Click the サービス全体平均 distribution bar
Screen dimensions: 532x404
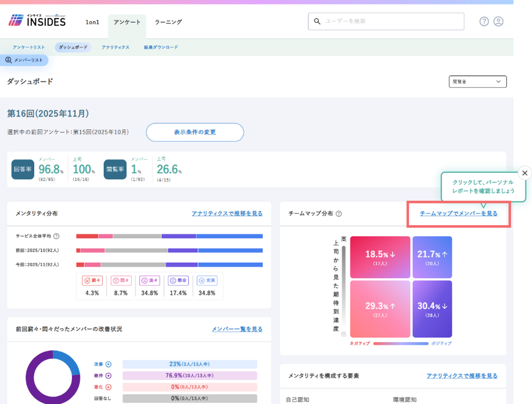169,236
